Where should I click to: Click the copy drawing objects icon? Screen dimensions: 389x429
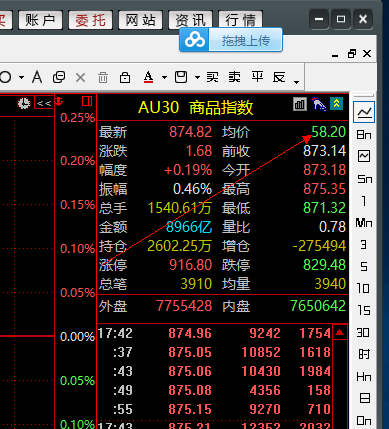coord(59,77)
